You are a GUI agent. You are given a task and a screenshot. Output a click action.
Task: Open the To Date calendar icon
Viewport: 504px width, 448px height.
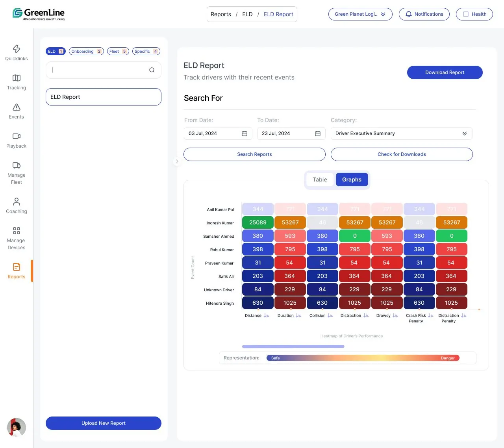coord(318,133)
